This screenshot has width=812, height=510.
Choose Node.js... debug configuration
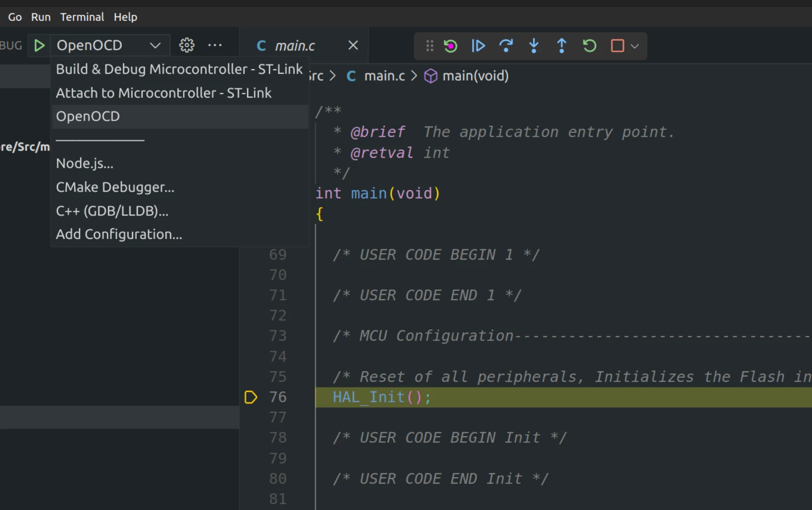point(179,163)
